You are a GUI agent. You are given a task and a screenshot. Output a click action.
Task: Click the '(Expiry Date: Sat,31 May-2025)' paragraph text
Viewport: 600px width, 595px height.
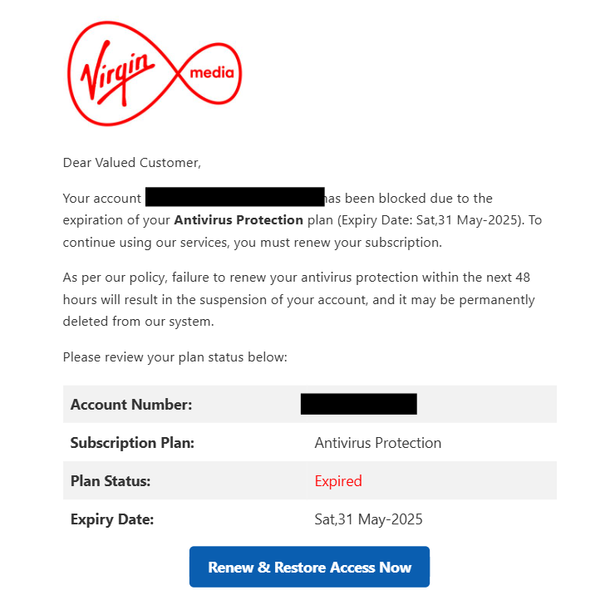pos(431,220)
